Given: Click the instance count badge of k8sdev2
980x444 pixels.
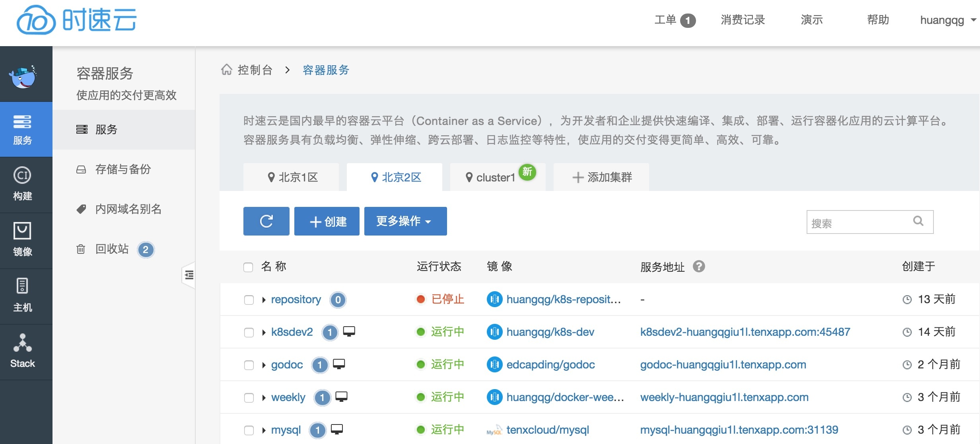Looking at the screenshot, I should (330, 332).
